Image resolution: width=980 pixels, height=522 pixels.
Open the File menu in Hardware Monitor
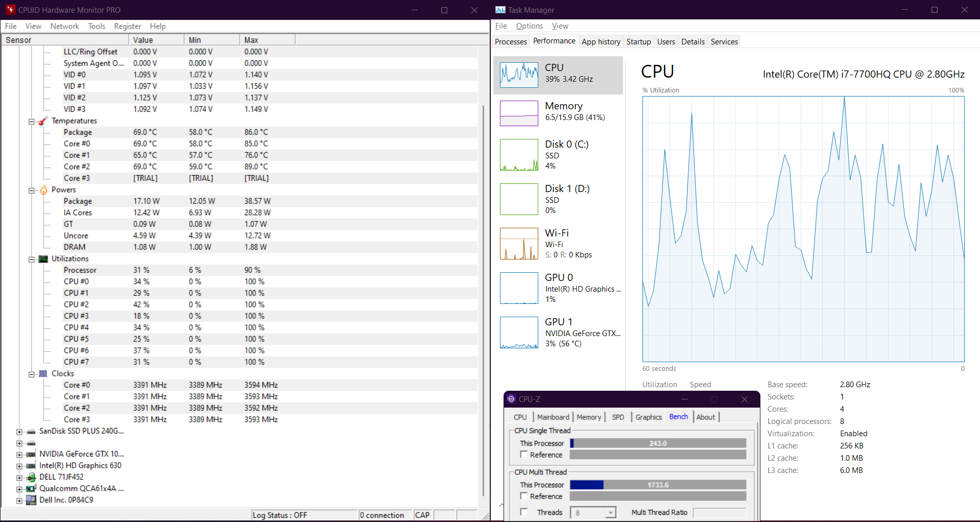11,26
